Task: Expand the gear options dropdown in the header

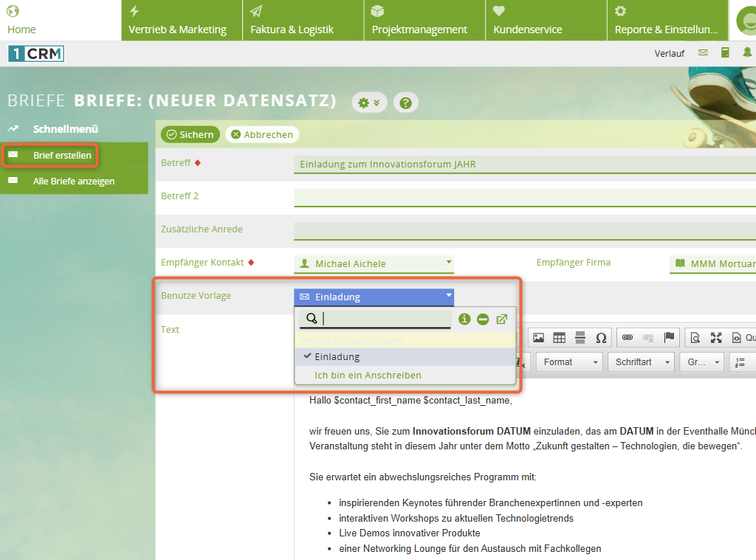Action: pyautogui.click(x=368, y=103)
